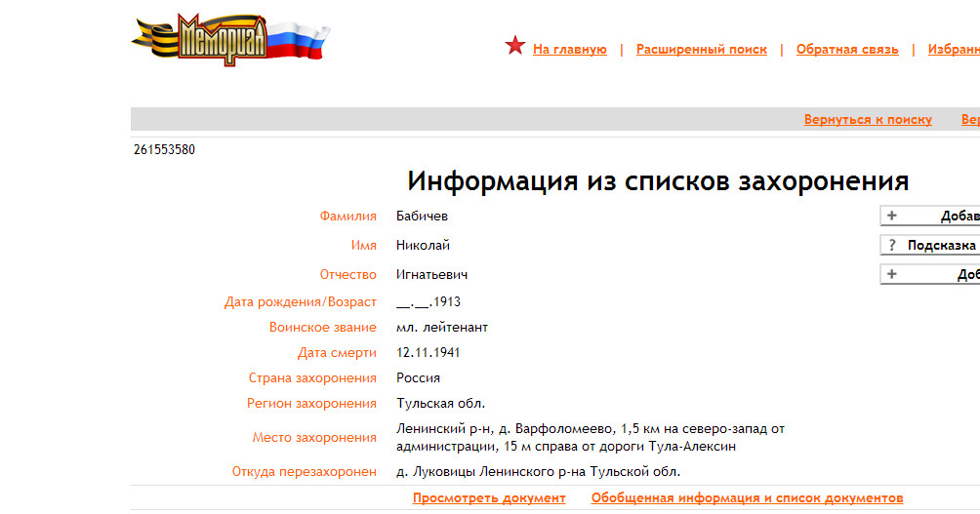Click the record number 261553580
This screenshot has height=514, width=980.
164,150
